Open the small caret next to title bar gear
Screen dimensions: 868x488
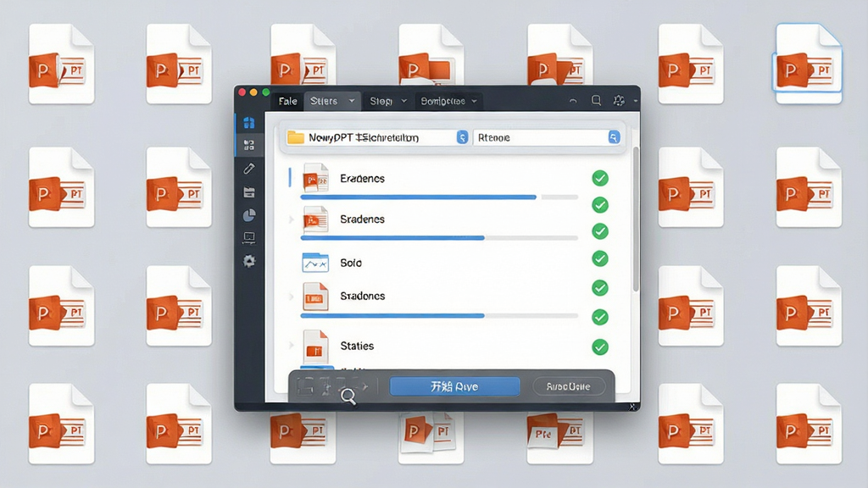636,102
